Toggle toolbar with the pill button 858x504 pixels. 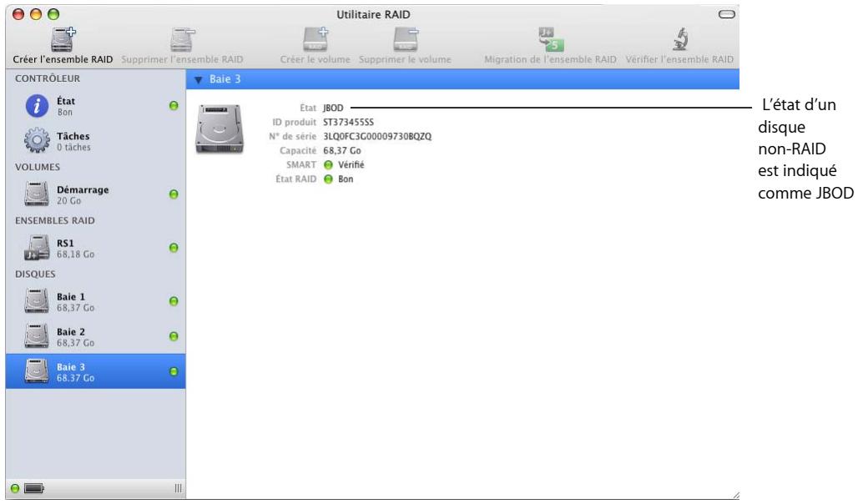click(x=727, y=14)
